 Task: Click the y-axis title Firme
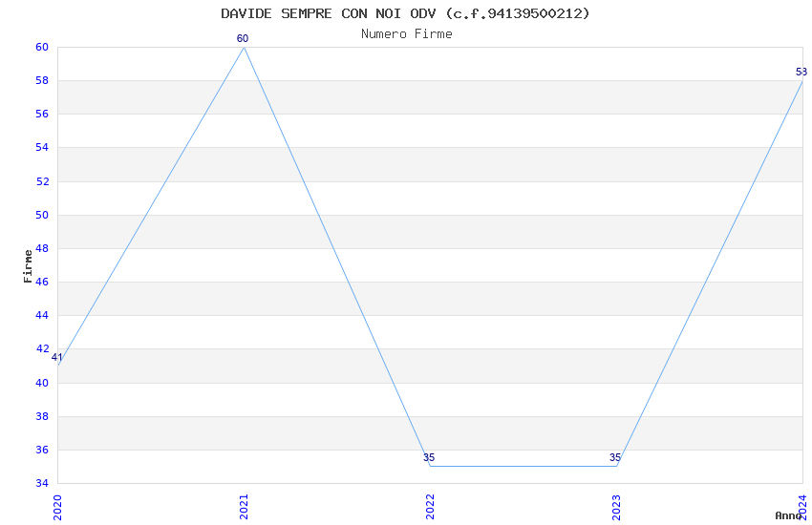coord(28,266)
